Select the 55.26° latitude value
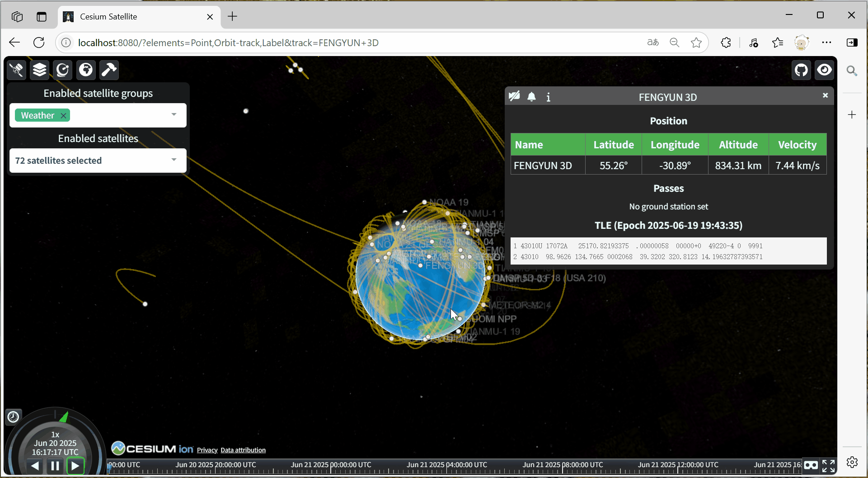Screen dimensions: 868x478 coord(614,166)
